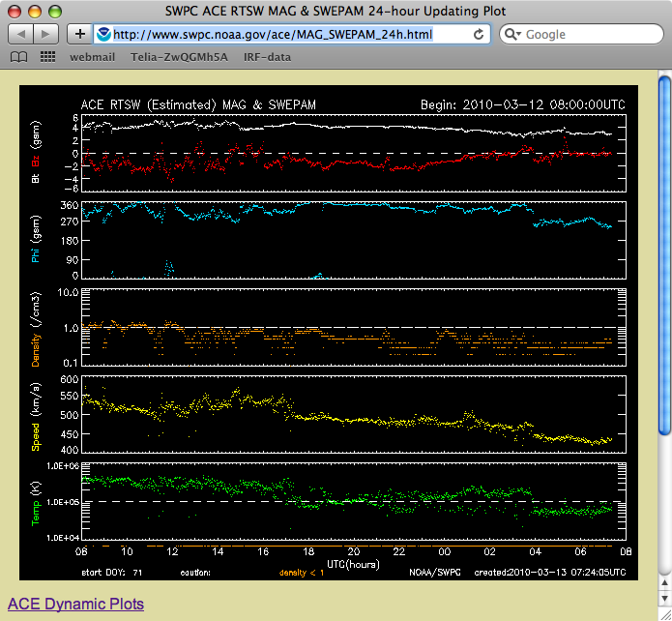Open the webmail bookmark
Viewport: 672px width, 621px height.
[92, 57]
